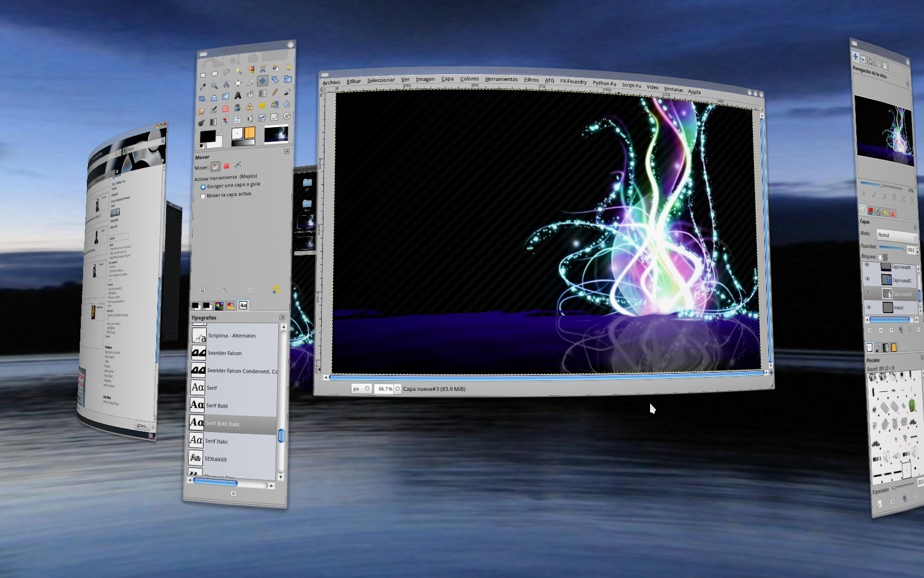The image size is (924, 578).
Task: Choose 'Mover la capa activa' option
Action: [226, 195]
